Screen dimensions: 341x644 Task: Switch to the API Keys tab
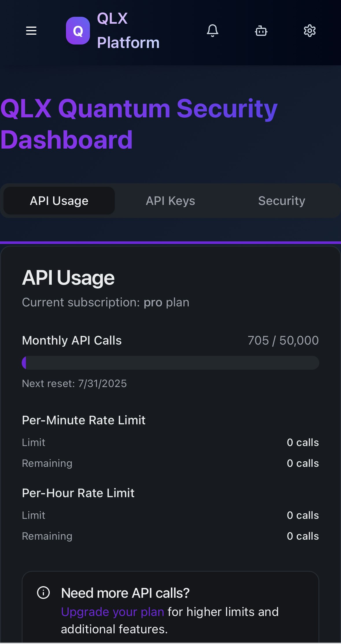point(170,201)
